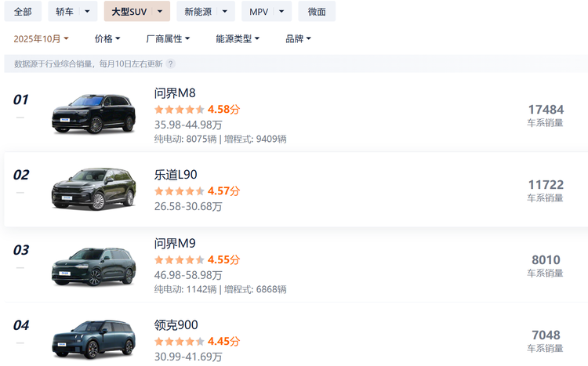Screen dimensions: 588x366
Task: Select the 全部 category tab
Action: [23, 12]
